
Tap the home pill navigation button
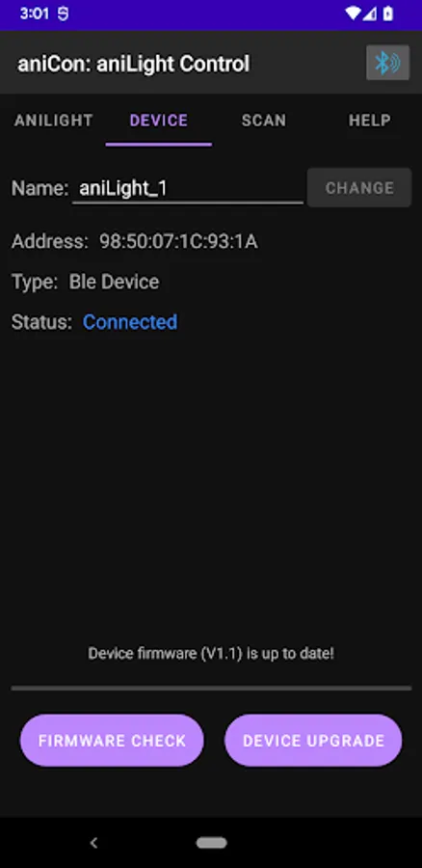[x=211, y=843]
